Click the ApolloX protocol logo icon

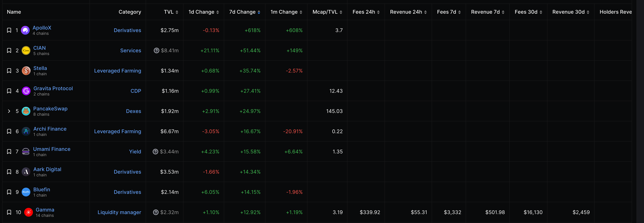tap(25, 30)
